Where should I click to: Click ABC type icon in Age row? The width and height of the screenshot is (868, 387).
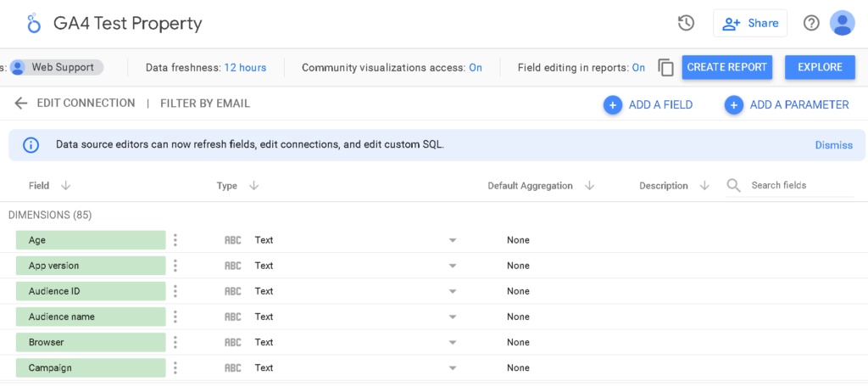[233, 240]
